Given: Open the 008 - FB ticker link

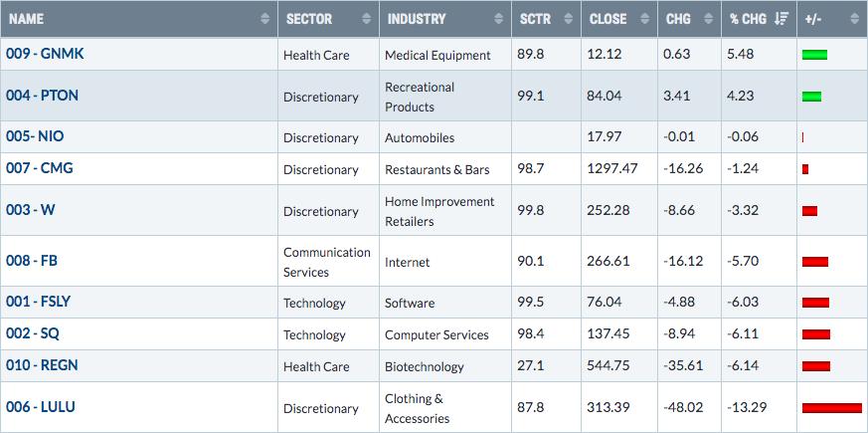Looking at the screenshot, I should (32, 261).
